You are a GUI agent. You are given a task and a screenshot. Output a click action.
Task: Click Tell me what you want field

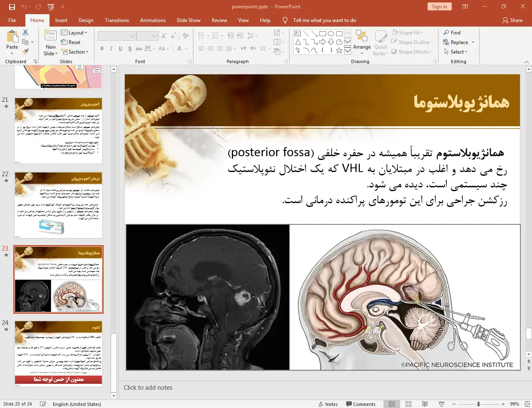[324, 20]
